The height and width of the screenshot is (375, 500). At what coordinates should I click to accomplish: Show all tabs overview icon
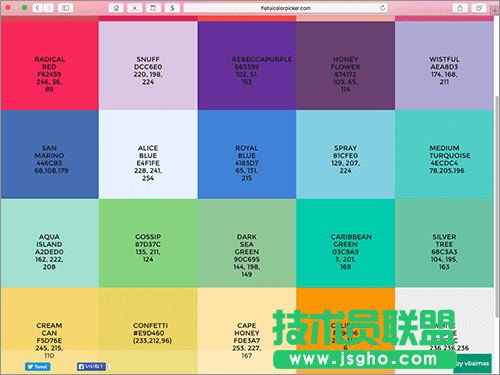point(479,8)
